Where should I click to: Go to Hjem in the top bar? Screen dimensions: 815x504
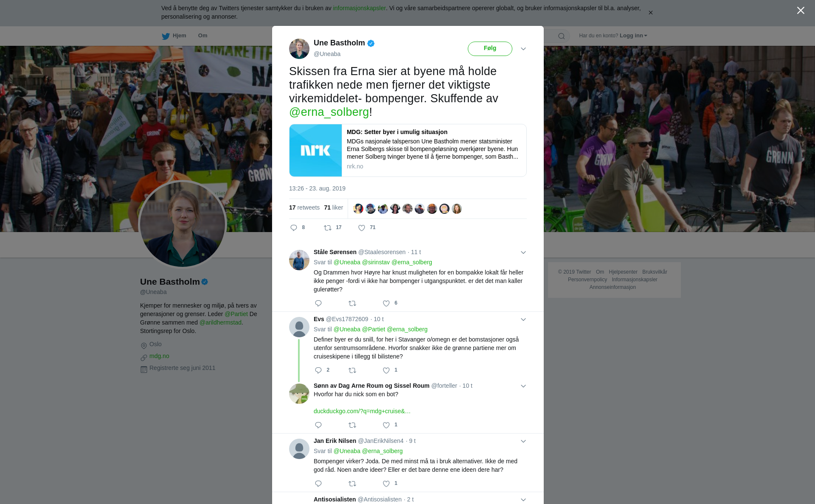pos(179,36)
